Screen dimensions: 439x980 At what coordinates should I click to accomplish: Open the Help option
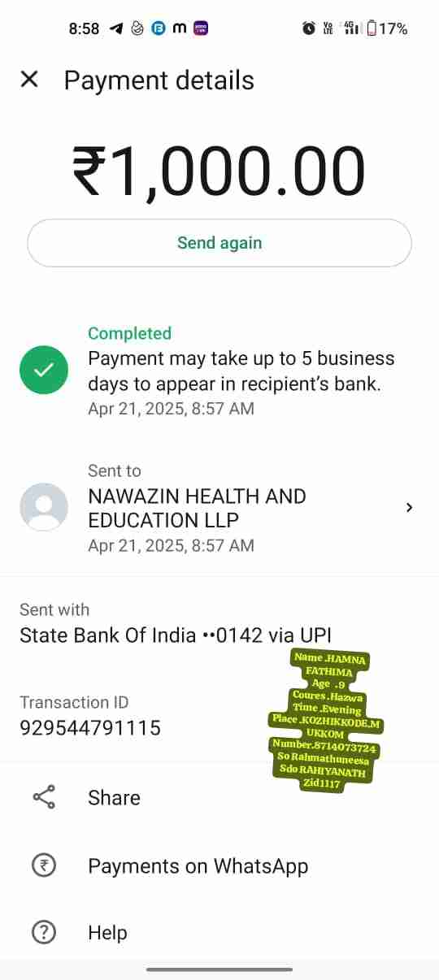click(x=219, y=933)
